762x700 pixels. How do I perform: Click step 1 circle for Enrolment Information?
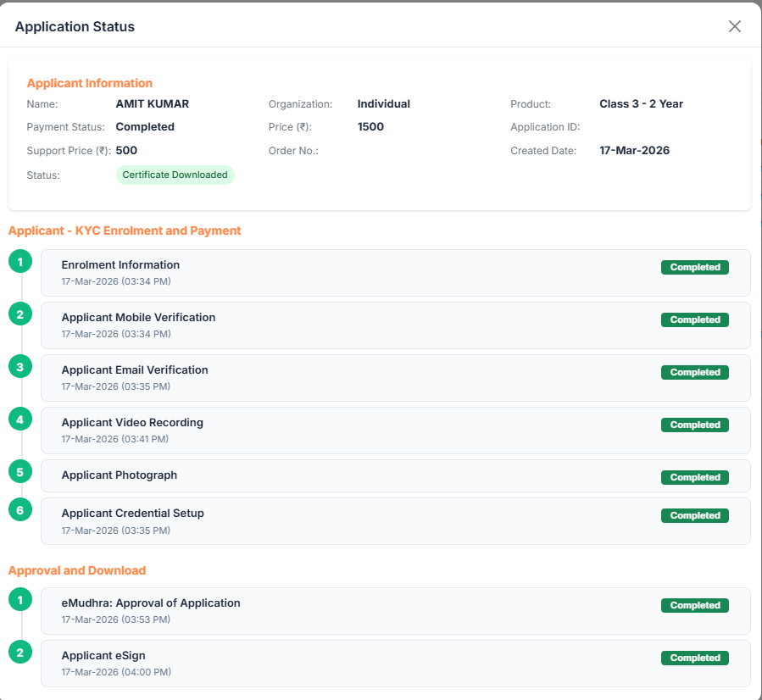click(20, 262)
